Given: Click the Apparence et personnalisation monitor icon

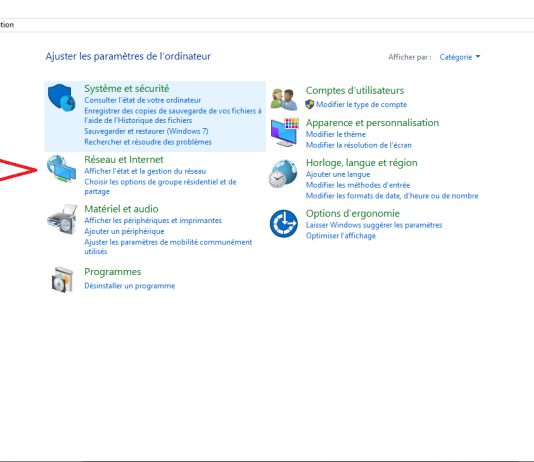Looking at the screenshot, I should (285, 132).
